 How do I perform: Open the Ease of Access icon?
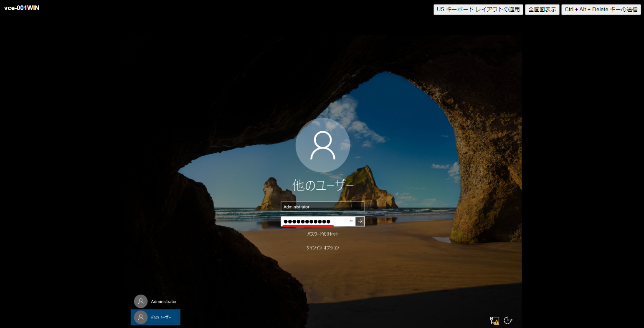(508, 320)
